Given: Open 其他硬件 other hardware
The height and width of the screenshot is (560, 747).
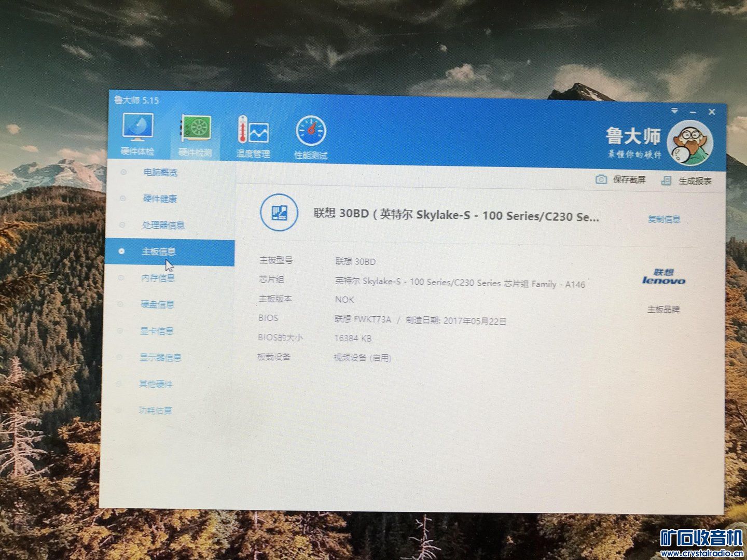Looking at the screenshot, I should tap(156, 384).
